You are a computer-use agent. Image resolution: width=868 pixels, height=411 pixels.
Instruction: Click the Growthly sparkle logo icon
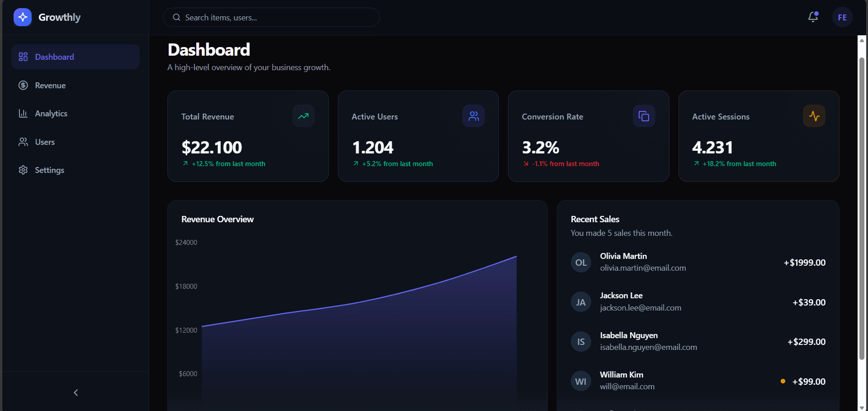[x=23, y=17]
